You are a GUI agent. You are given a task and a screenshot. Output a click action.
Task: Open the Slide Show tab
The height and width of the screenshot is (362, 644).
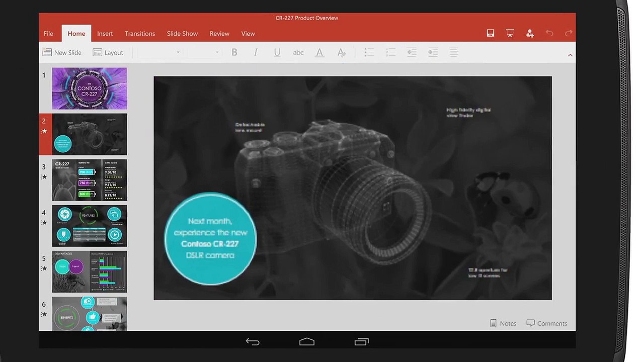(182, 34)
